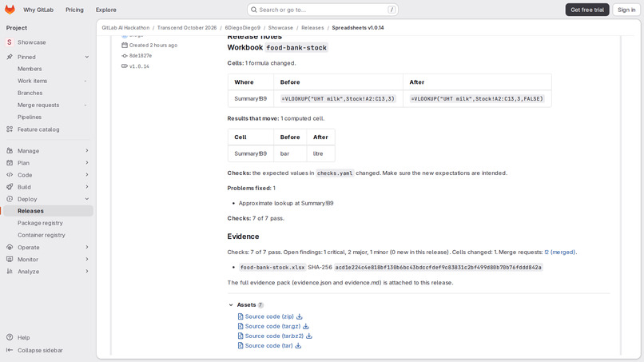Image resolution: width=644 pixels, height=362 pixels.
Task: Expand the Monitor section chevron
Action: (86, 259)
